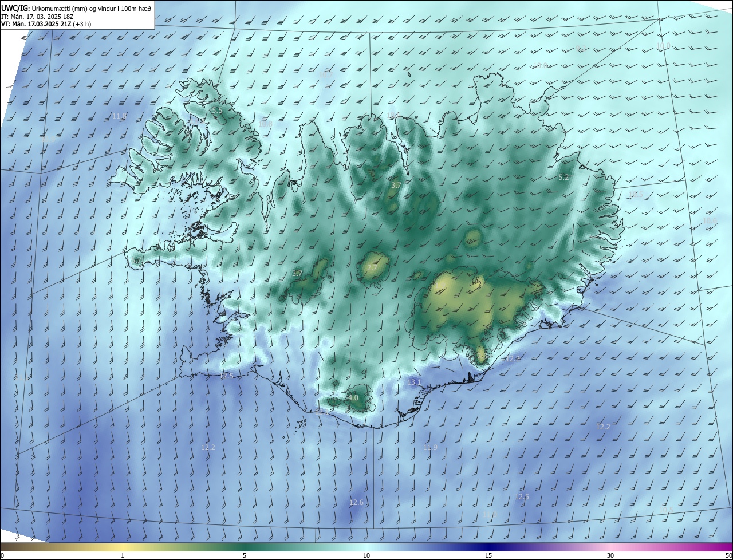Click the 9.2 value label
733x560 pixels.
581,49
